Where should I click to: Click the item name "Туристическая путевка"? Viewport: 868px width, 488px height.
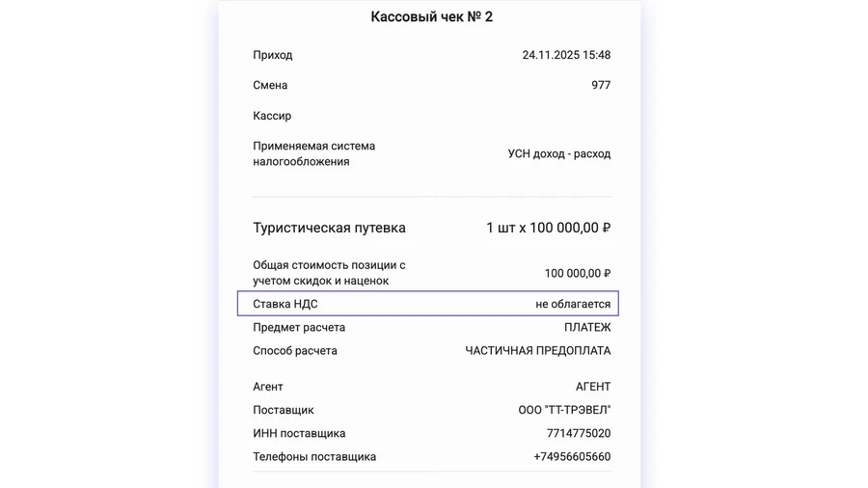[329, 229]
